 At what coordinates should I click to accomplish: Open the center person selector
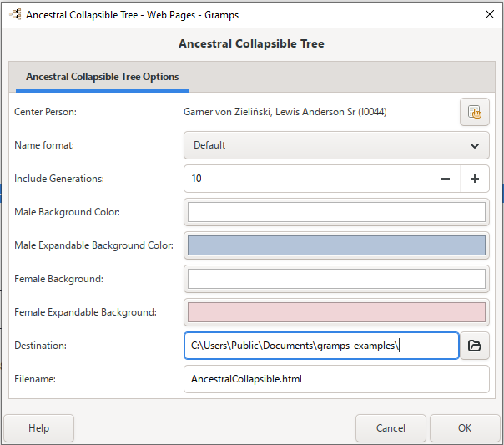tap(475, 112)
